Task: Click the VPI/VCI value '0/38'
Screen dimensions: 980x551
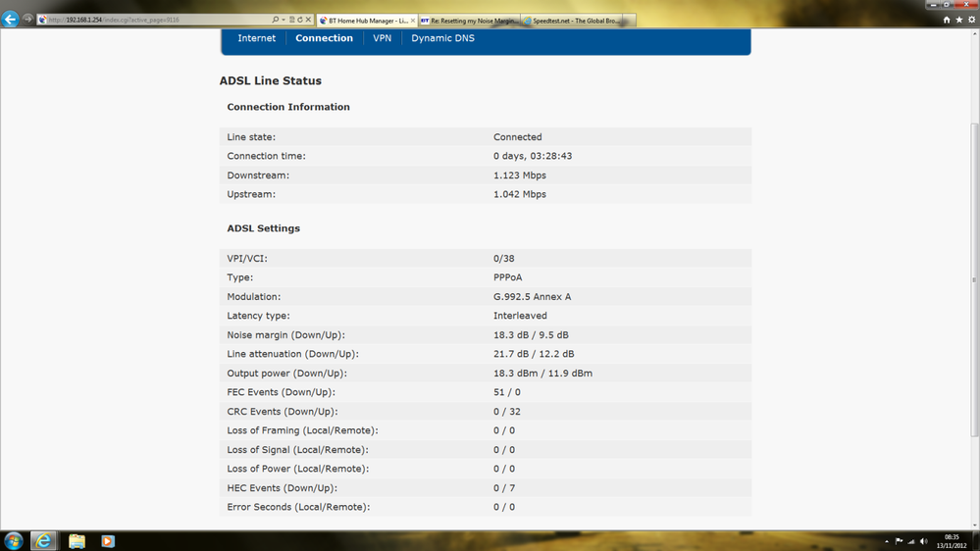Action: click(x=504, y=259)
